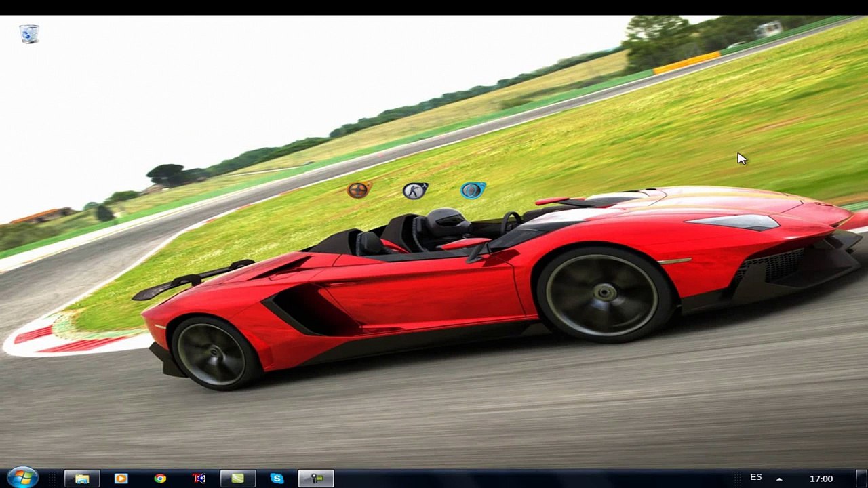Show hidden system tray icons
This screenshot has width=868, height=488.
[x=779, y=479]
